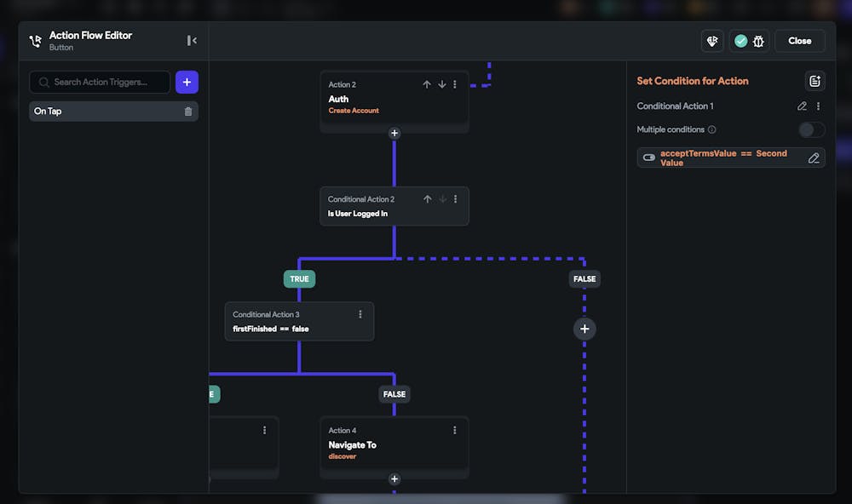852x504 pixels.
Task: Click the Create Account text
Action: point(354,111)
